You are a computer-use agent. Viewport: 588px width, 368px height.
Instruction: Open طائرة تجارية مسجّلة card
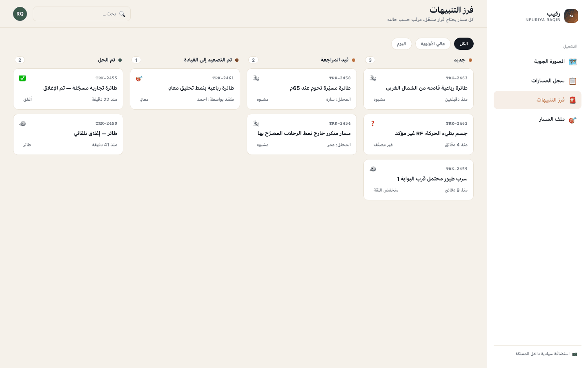[68, 89]
